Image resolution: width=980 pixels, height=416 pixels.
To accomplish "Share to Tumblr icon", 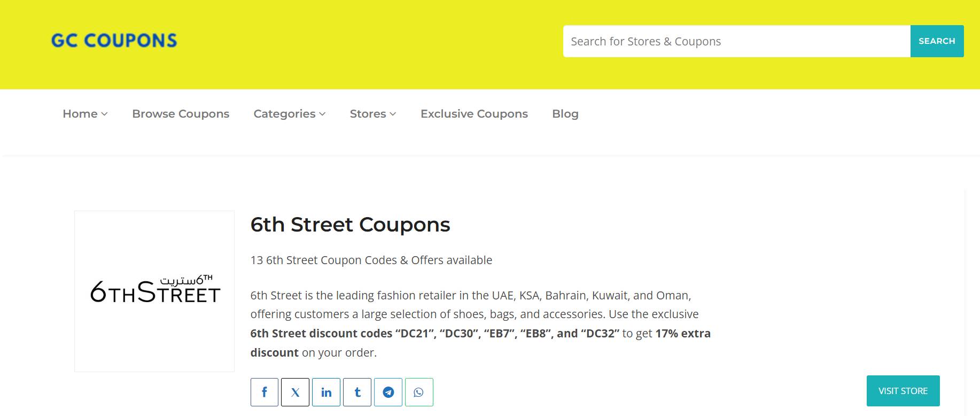I will tap(357, 392).
